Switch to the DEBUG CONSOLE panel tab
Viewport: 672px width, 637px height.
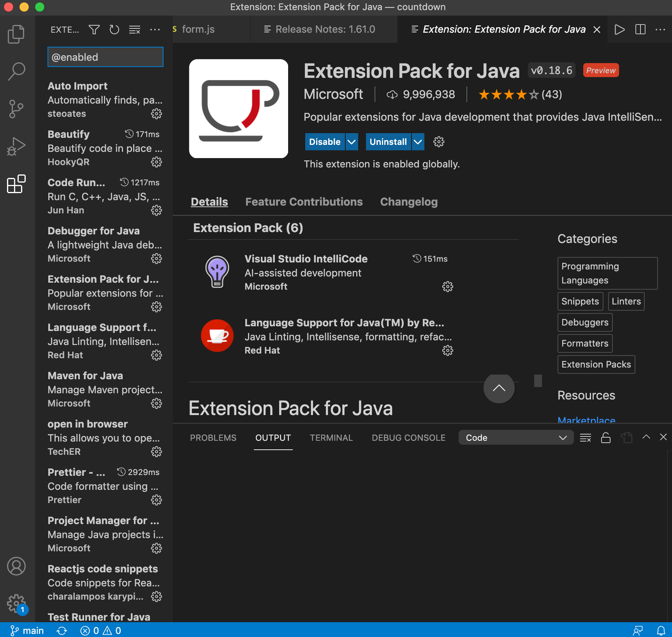click(408, 438)
